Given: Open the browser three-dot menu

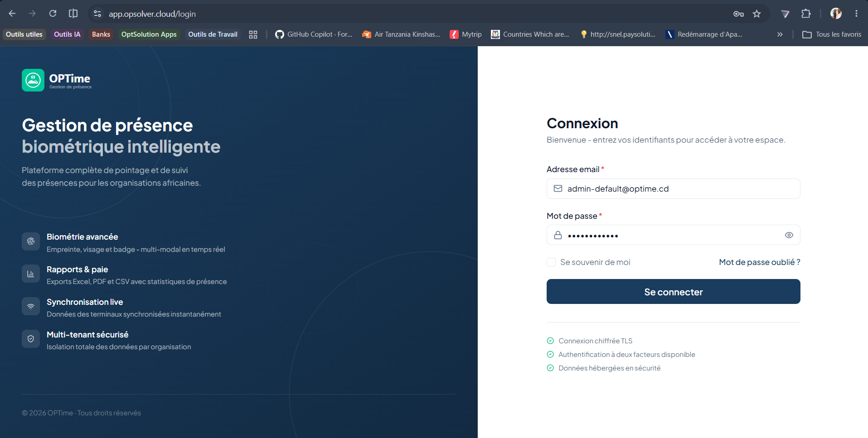Looking at the screenshot, I should coord(856,14).
